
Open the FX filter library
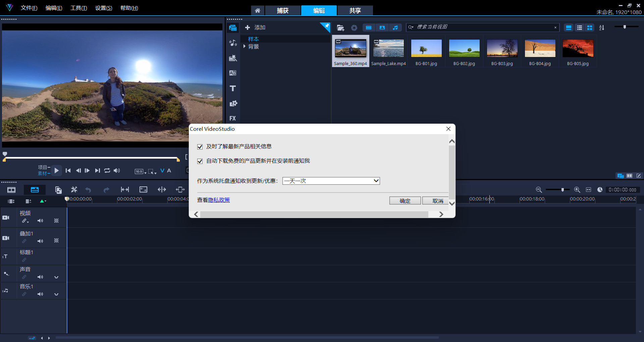[232, 118]
